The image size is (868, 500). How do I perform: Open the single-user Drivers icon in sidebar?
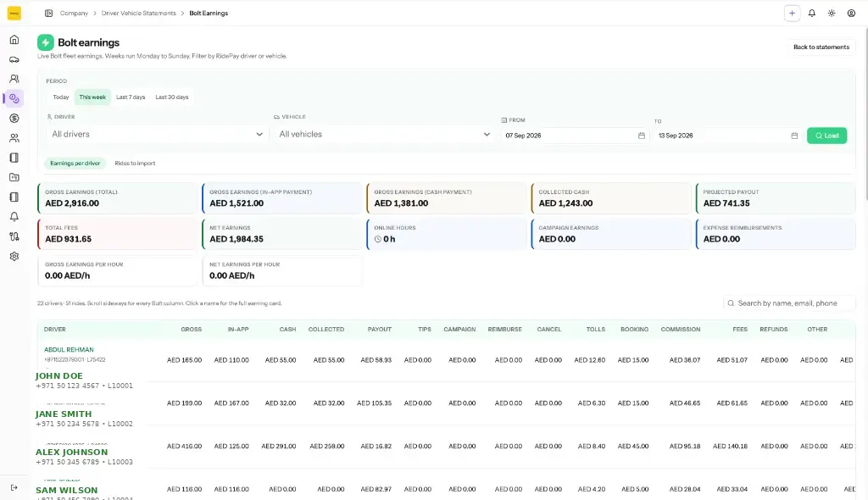tap(14, 79)
